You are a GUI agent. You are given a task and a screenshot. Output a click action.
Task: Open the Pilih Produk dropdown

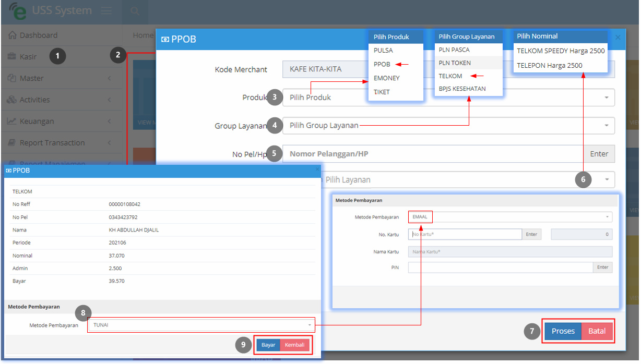[x=448, y=98]
